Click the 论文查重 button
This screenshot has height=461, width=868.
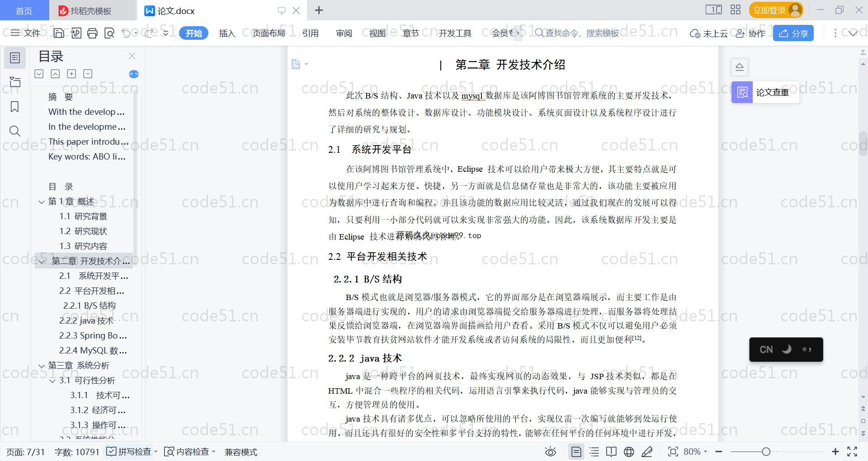click(764, 92)
